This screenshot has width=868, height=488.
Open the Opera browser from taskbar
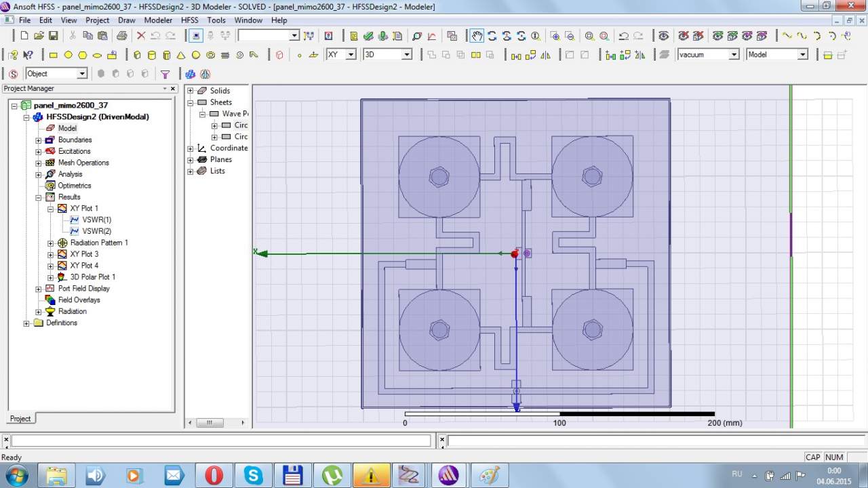click(214, 475)
